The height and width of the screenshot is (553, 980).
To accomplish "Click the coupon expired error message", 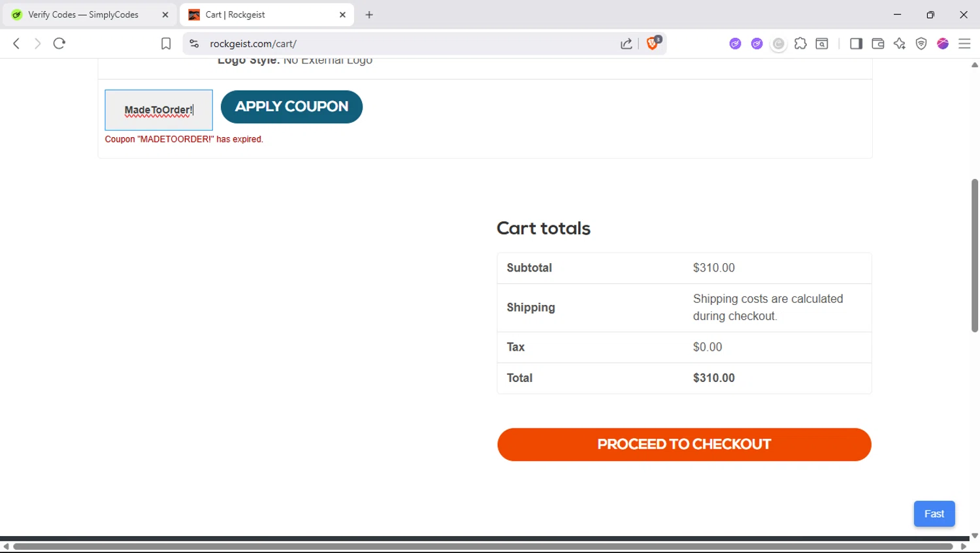I will (x=184, y=139).
